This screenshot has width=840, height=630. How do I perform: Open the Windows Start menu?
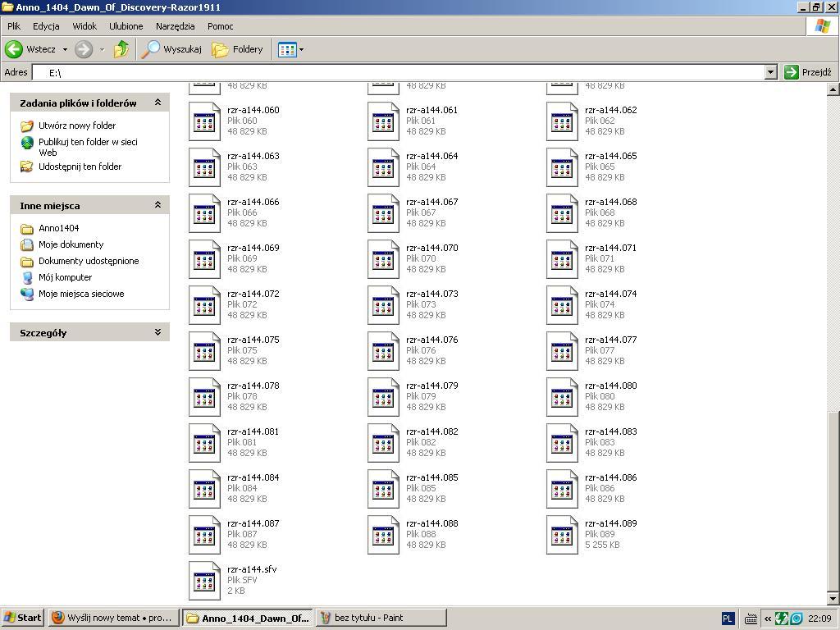point(22,619)
